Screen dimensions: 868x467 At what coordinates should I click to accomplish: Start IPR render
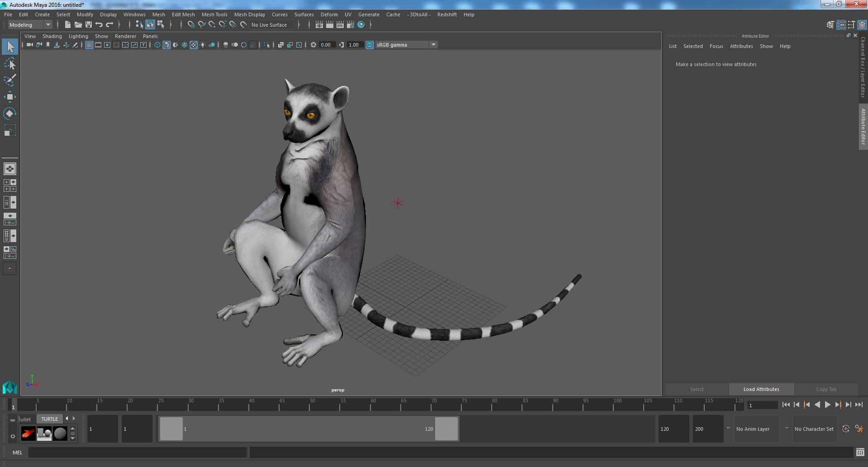tap(340, 25)
